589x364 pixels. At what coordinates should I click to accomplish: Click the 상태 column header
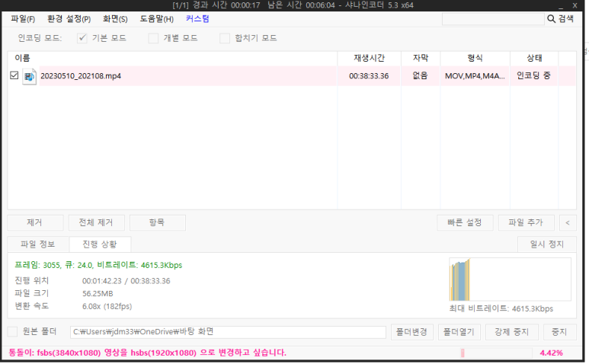click(x=534, y=58)
